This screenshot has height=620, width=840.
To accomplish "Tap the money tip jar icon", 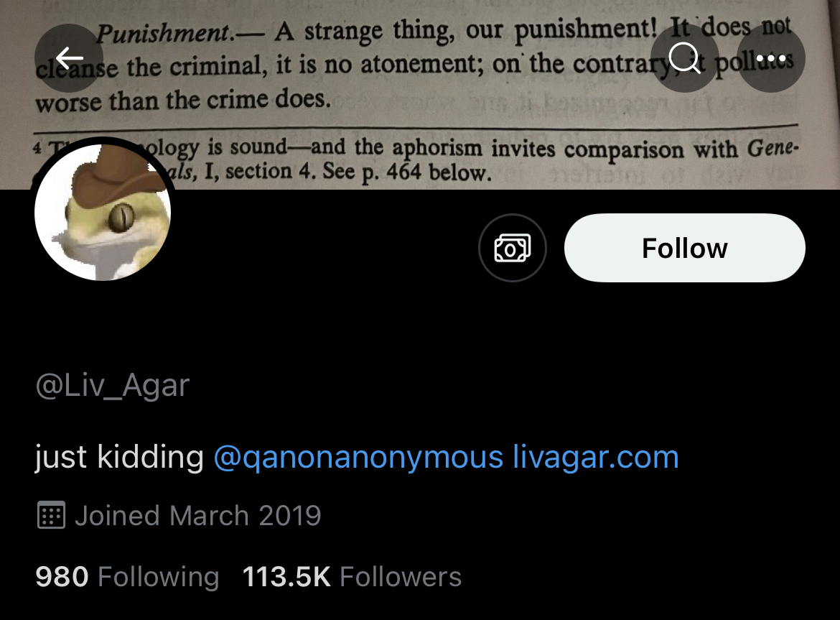I will tap(513, 248).
